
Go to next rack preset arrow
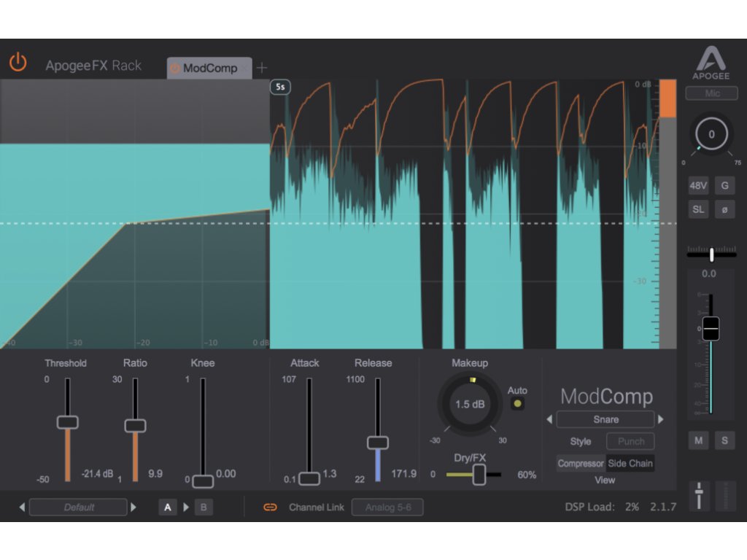click(x=134, y=507)
